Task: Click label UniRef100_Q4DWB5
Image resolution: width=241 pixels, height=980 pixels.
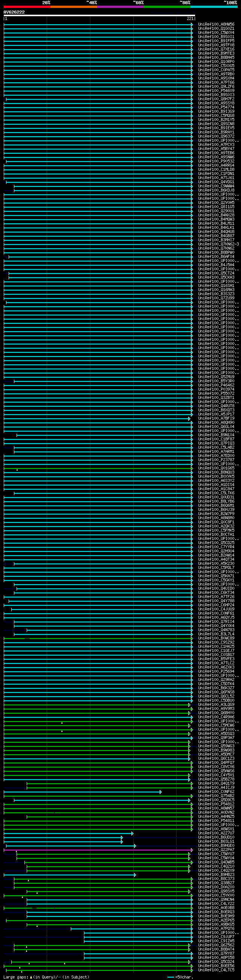Action: click(x=216, y=862)
